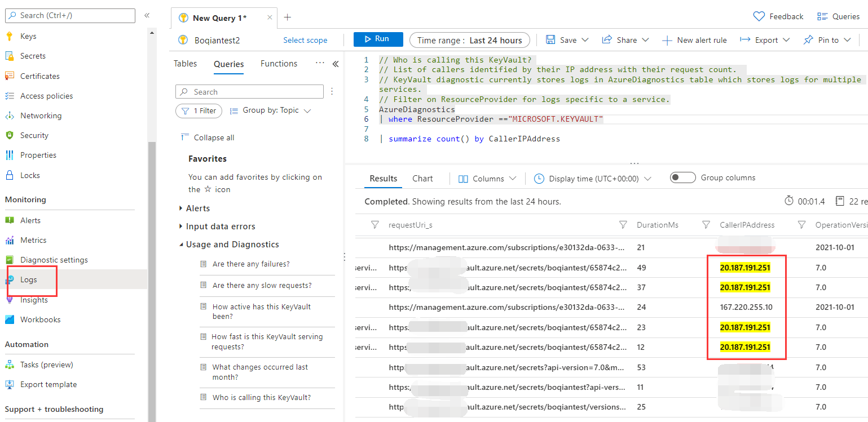Click the Workbooks sidebar icon
Viewport: 868px width, 422px height.
10,319
